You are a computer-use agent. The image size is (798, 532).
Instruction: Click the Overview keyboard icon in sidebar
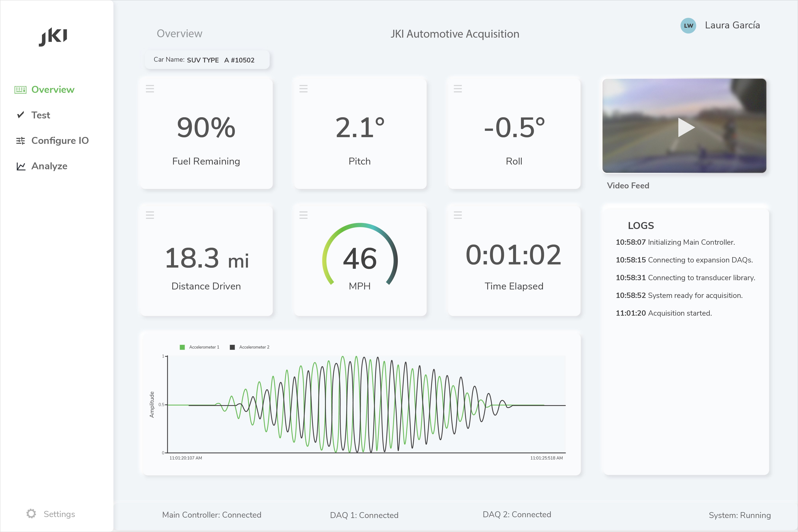coord(20,90)
